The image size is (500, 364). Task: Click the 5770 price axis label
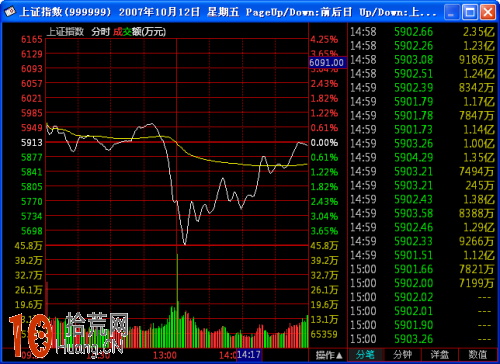(32, 202)
